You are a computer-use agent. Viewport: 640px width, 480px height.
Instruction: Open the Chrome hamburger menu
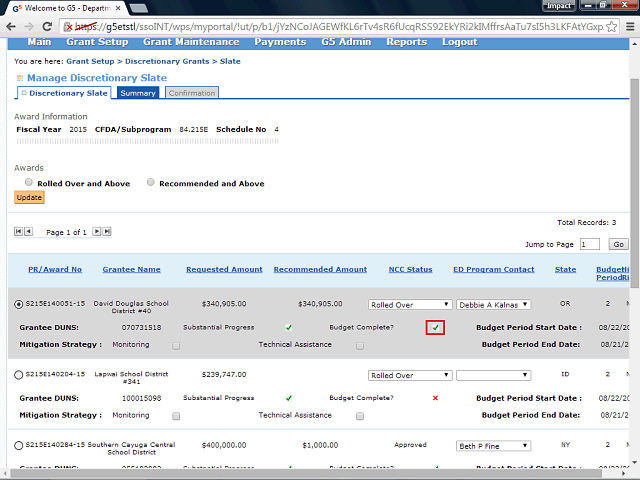pos(630,27)
